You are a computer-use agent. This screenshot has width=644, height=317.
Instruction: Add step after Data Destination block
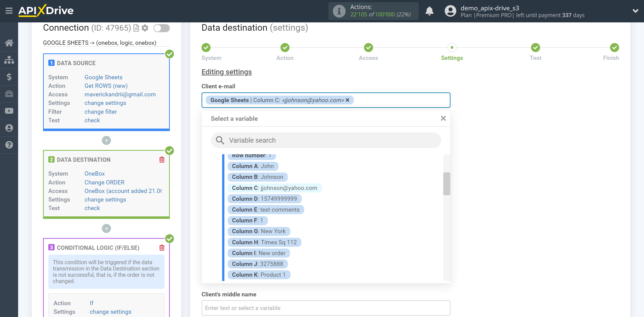coord(106,228)
